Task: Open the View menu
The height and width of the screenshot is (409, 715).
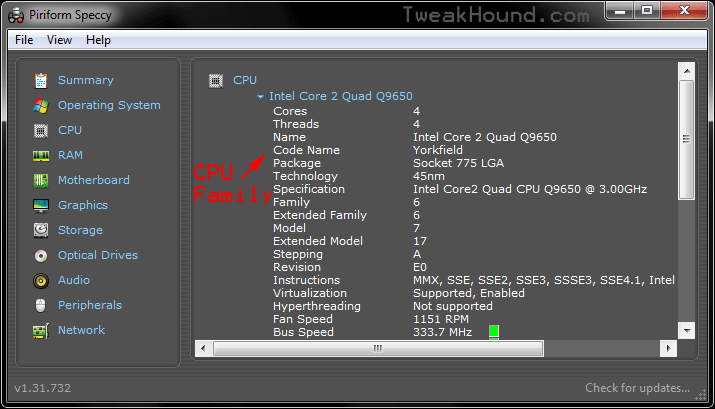Action: click(59, 40)
